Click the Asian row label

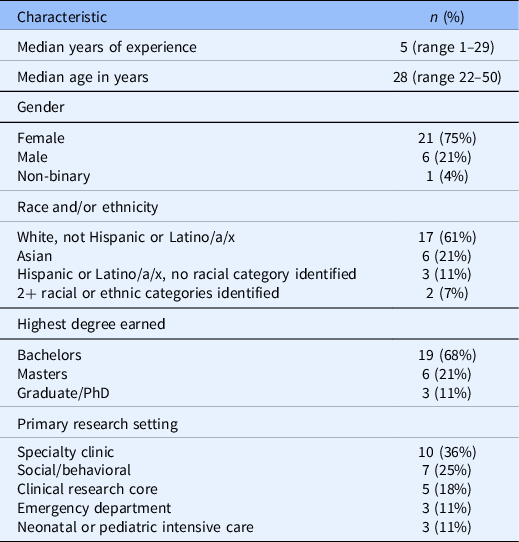pos(35,256)
